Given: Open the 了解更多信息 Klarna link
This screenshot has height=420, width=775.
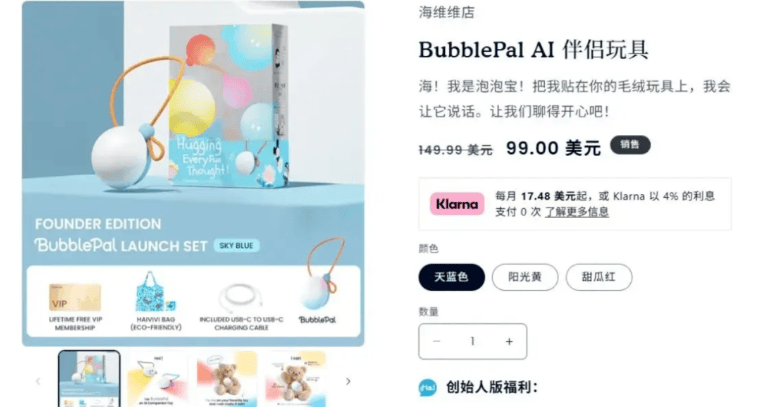Looking at the screenshot, I should tap(577, 212).
